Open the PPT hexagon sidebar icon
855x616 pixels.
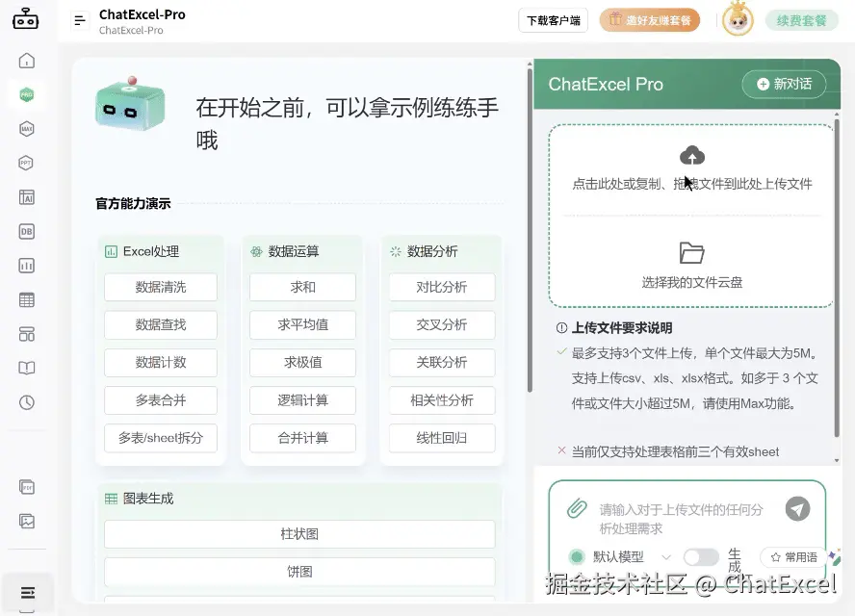pyautogui.click(x=26, y=163)
